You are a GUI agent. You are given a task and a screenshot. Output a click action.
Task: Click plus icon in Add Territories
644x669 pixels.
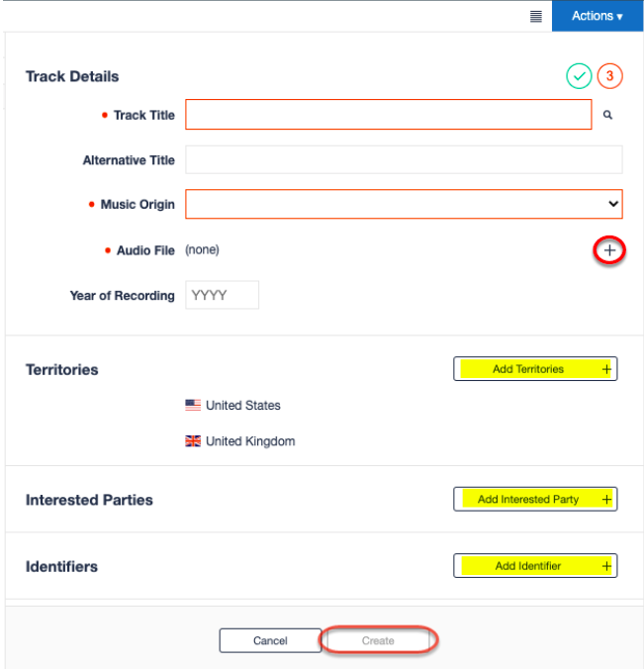pyautogui.click(x=606, y=369)
